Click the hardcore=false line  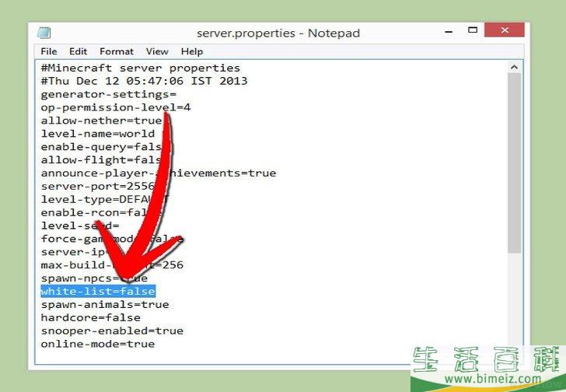tap(91, 317)
